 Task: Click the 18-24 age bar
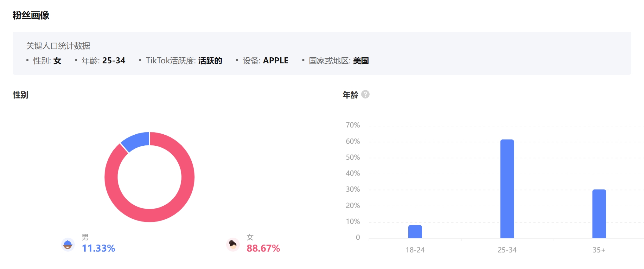pos(415,232)
